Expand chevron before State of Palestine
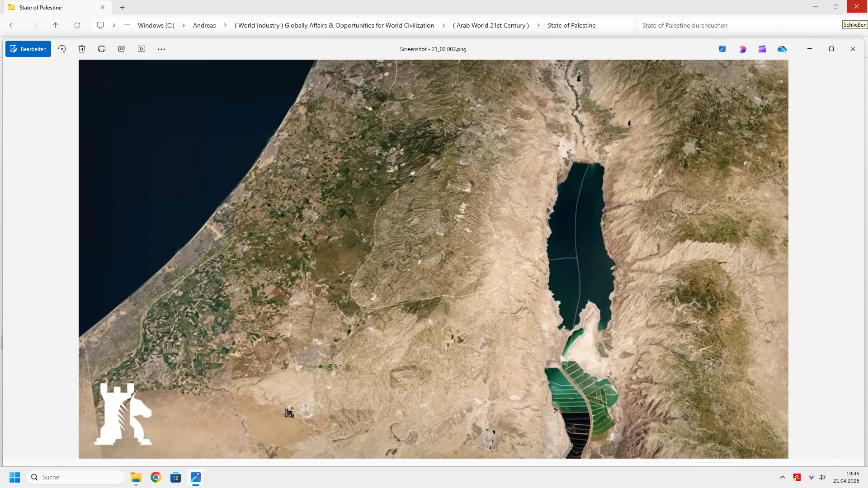This screenshot has height=488, width=868. pos(538,25)
